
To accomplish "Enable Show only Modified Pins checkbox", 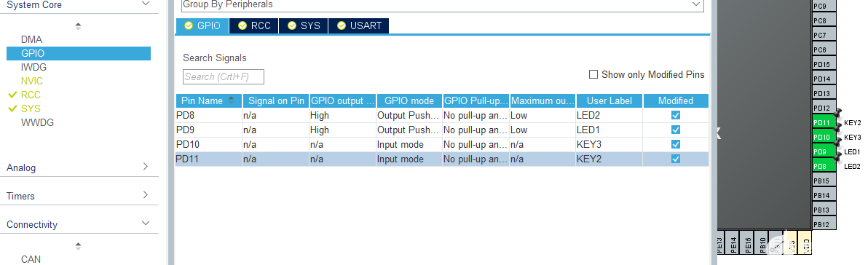I will (593, 74).
